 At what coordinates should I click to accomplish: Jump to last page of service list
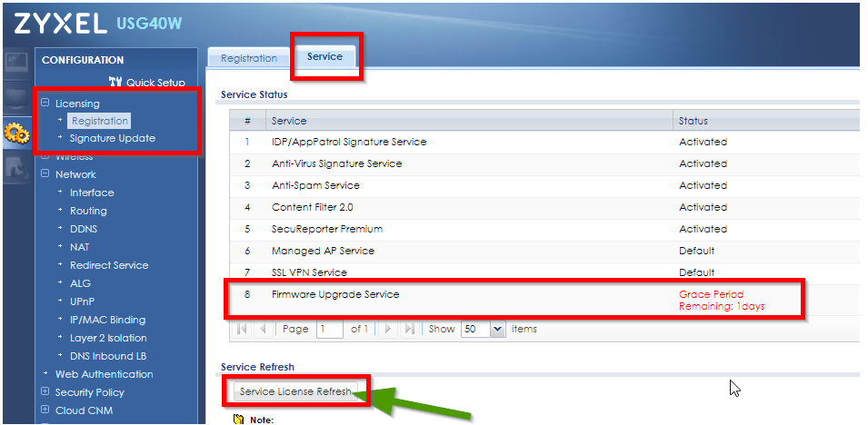pos(409,329)
